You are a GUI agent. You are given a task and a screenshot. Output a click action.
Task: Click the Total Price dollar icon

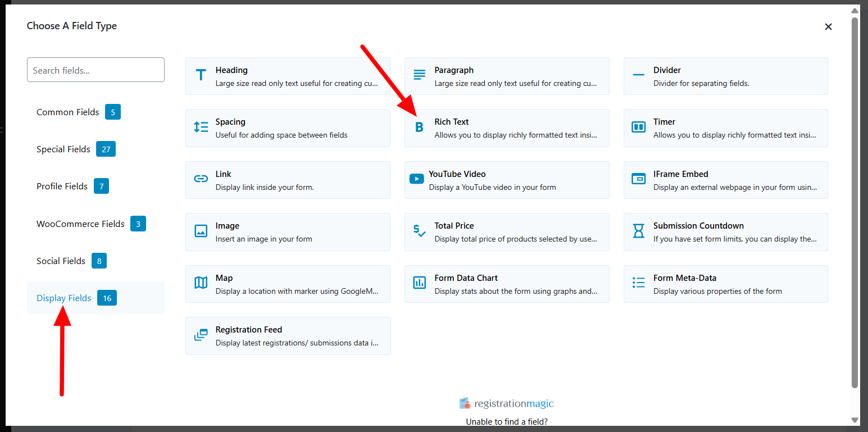tap(420, 231)
